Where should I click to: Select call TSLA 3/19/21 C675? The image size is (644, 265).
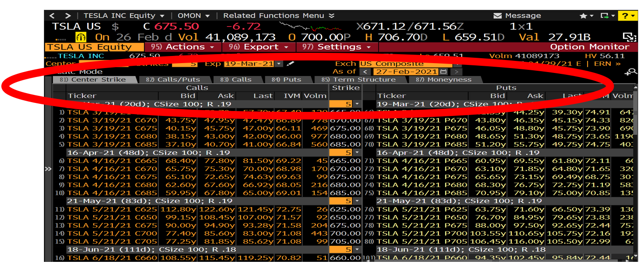[x=112, y=128]
